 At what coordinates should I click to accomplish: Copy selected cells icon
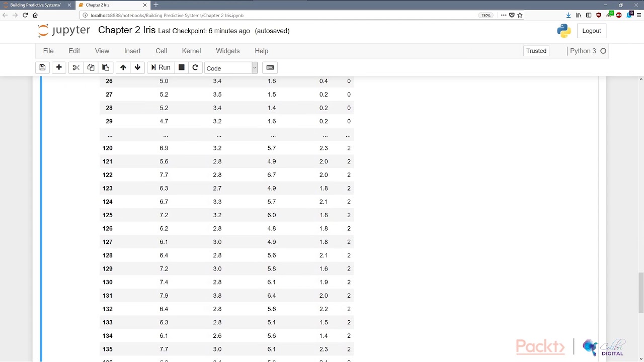(91, 67)
